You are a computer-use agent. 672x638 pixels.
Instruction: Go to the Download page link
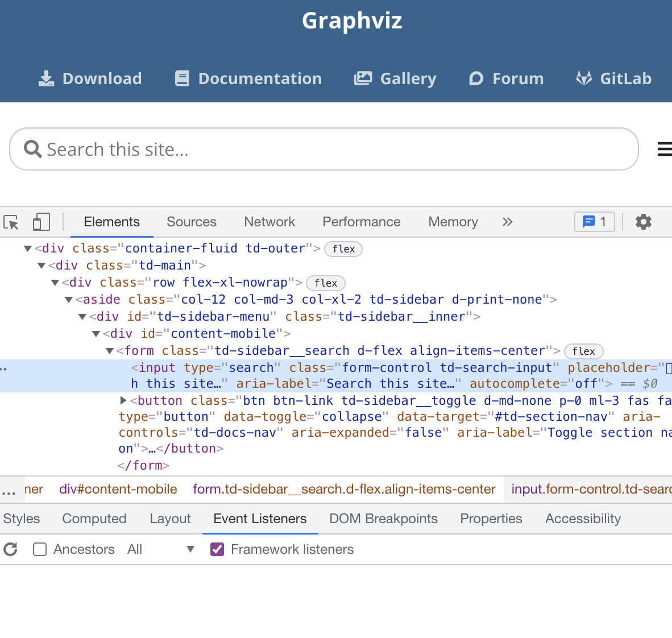click(x=90, y=78)
